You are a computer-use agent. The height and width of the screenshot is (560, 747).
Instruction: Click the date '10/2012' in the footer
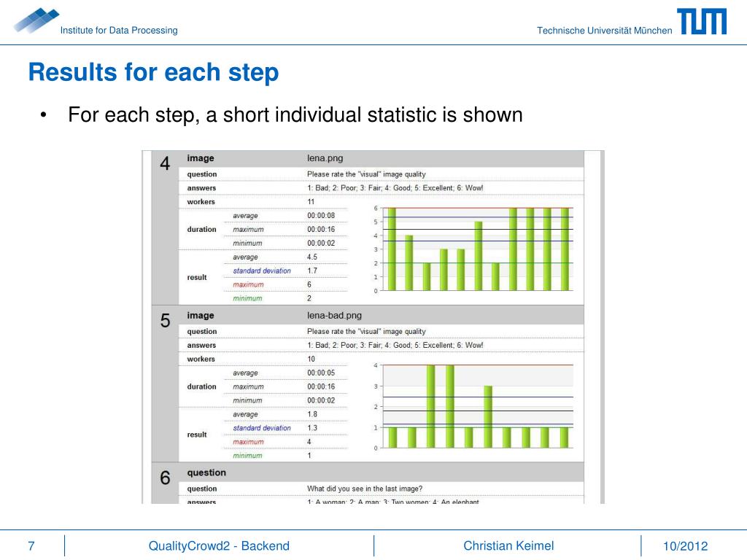tap(685, 545)
